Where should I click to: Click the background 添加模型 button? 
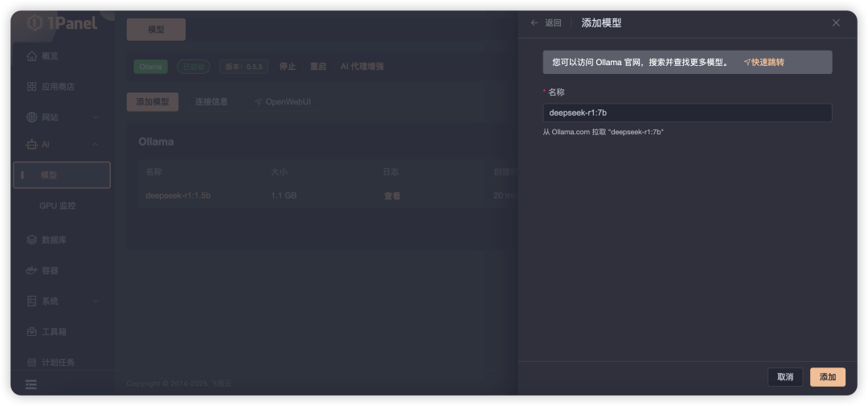[x=153, y=102]
